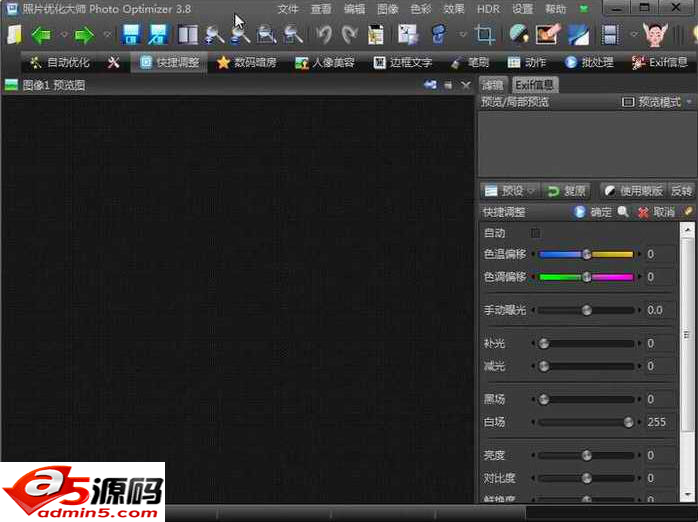Open the 图像 menu
698x522 pixels.
coord(388,9)
